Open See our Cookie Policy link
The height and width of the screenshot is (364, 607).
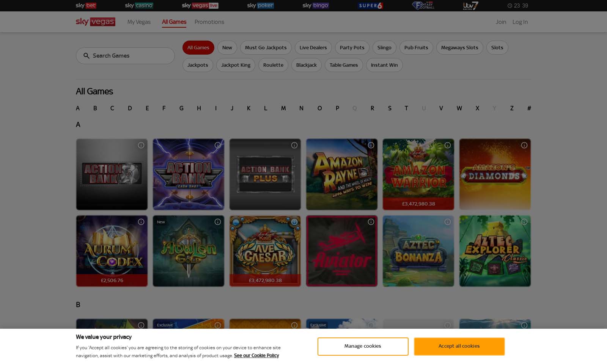click(256, 355)
